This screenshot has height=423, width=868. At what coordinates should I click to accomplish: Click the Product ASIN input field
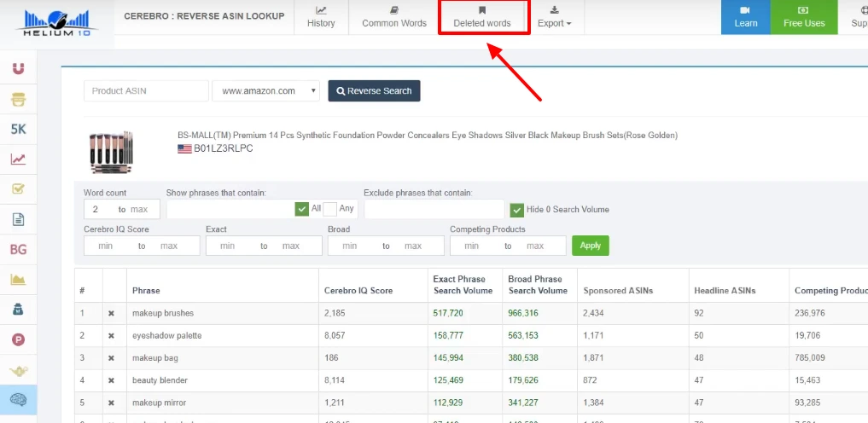tap(146, 91)
